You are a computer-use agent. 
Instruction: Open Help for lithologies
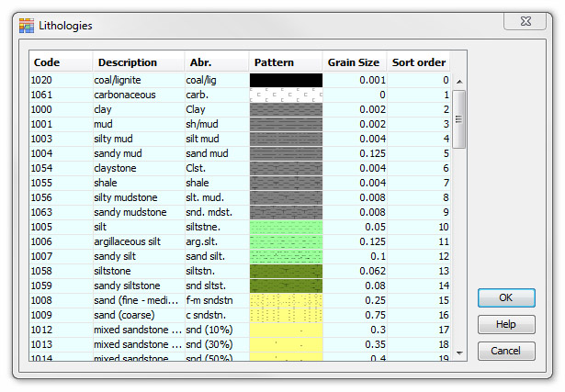click(506, 324)
